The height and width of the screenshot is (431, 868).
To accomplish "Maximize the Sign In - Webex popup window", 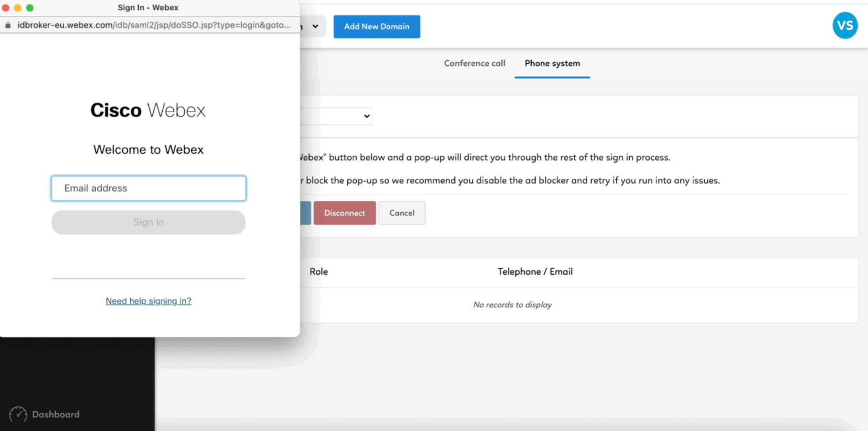I will point(30,8).
